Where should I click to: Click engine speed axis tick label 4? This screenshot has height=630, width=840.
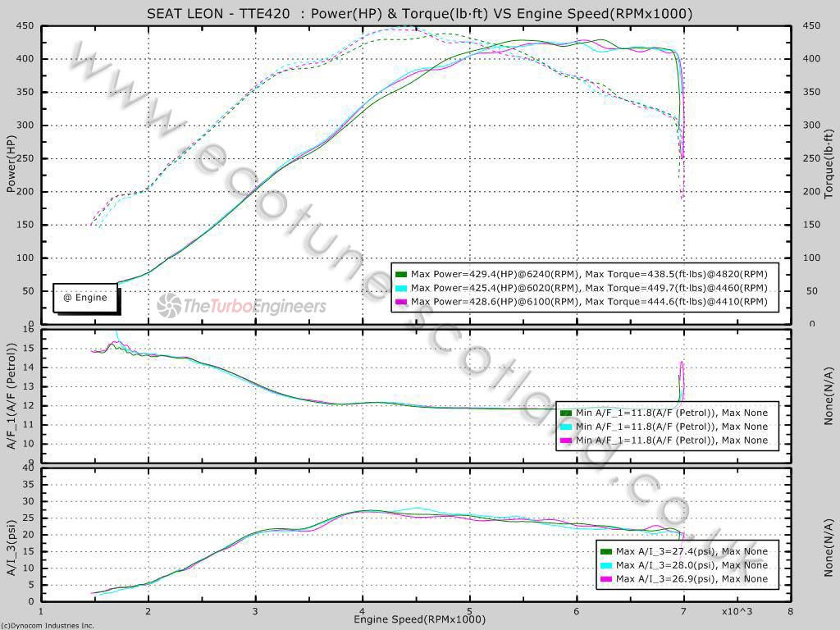pyautogui.click(x=363, y=611)
